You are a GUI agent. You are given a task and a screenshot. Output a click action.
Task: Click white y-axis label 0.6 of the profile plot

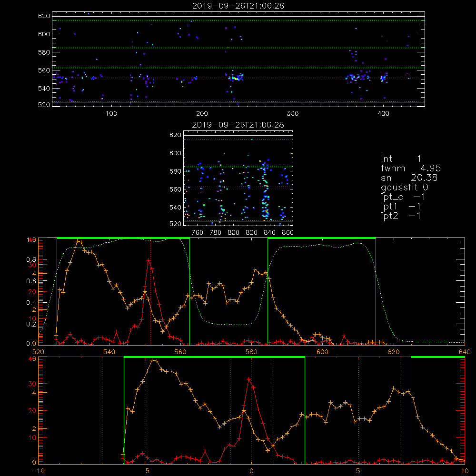coord(31,281)
